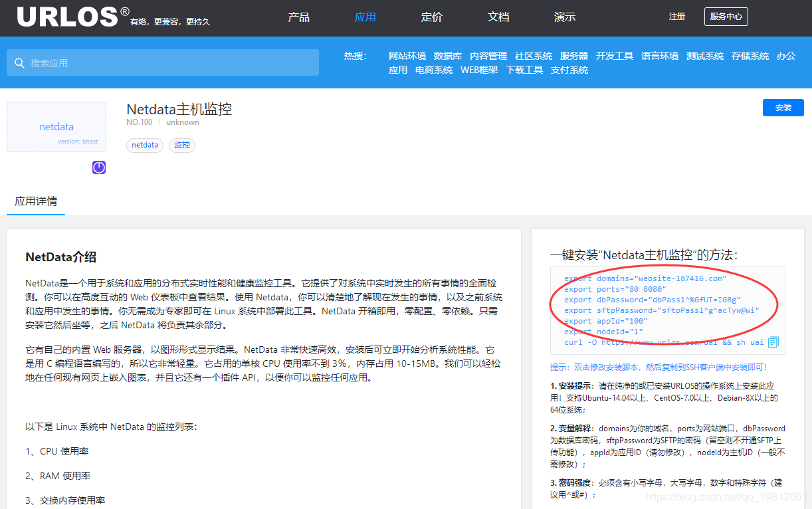Viewport: 812px width, 509px height.
Task: Select the 社区系统 hot search link
Action: click(534, 56)
